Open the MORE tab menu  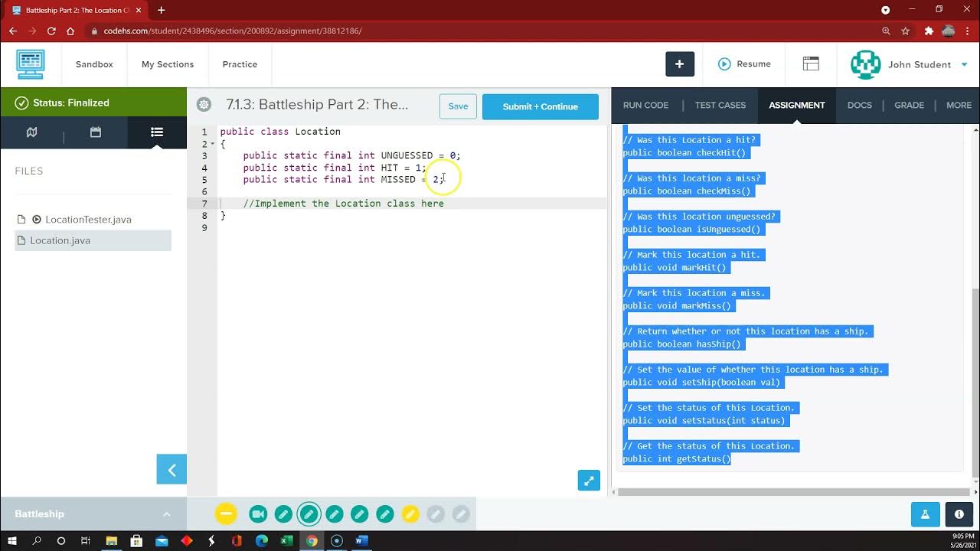click(x=959, y=106)
